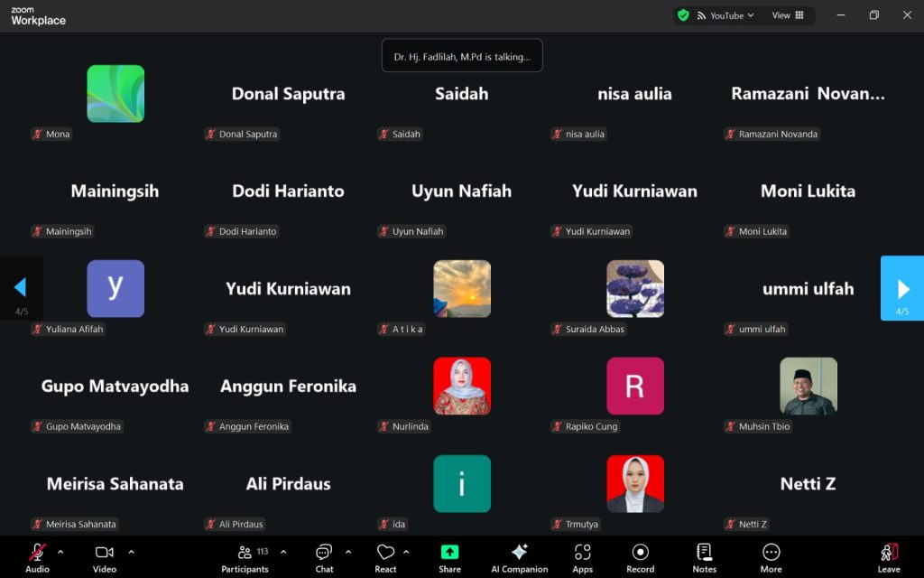Leave the meeting
This screenshot has height=578, width=924.
point(889,557)
